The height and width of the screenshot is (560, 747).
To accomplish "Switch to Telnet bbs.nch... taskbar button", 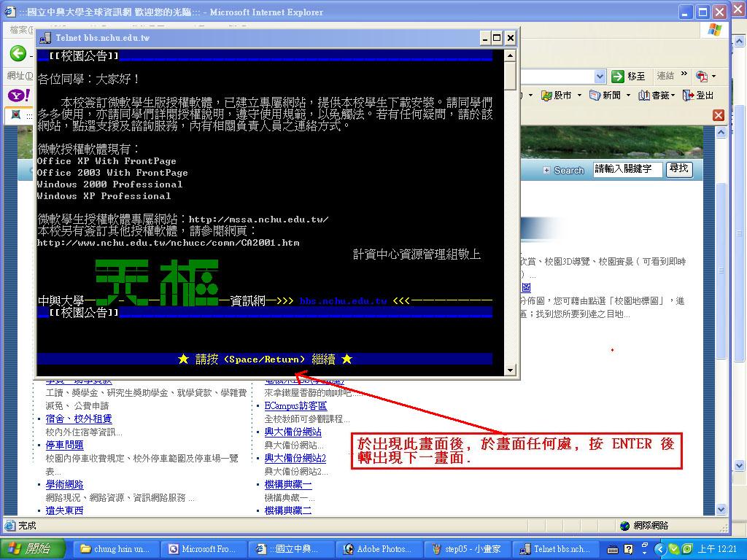I will click(x=556, y=549).
